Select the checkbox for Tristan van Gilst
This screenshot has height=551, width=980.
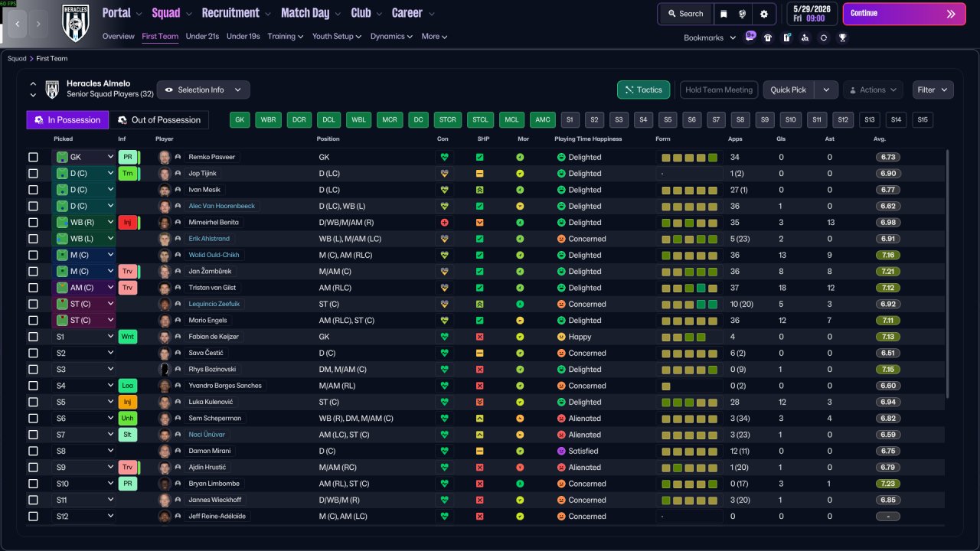33,288
